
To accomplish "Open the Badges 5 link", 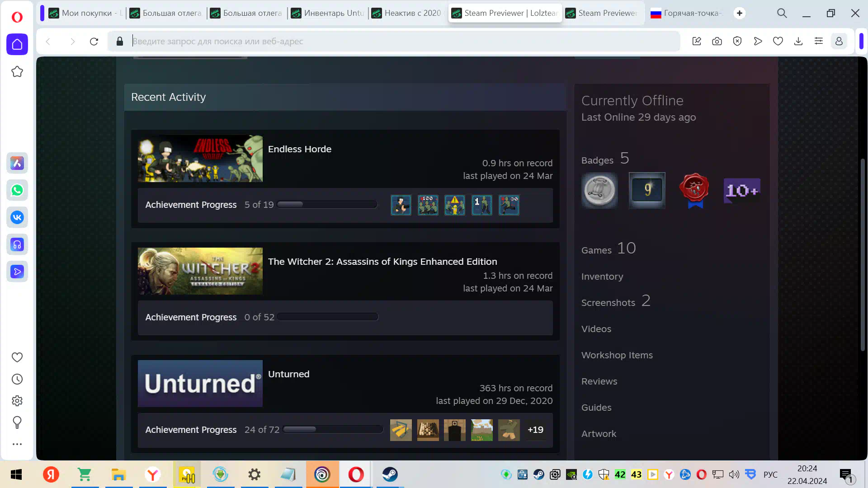I will click(x=605, y=159).
